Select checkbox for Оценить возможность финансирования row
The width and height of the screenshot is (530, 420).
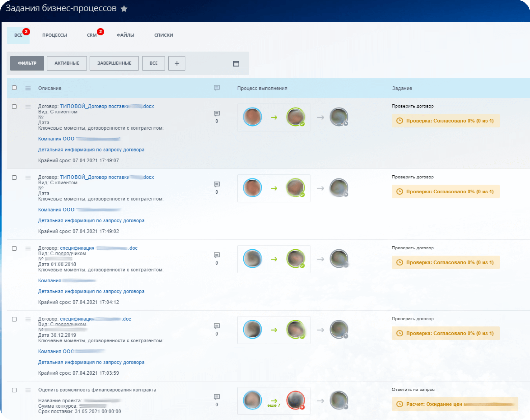click(x=14, y=390)
